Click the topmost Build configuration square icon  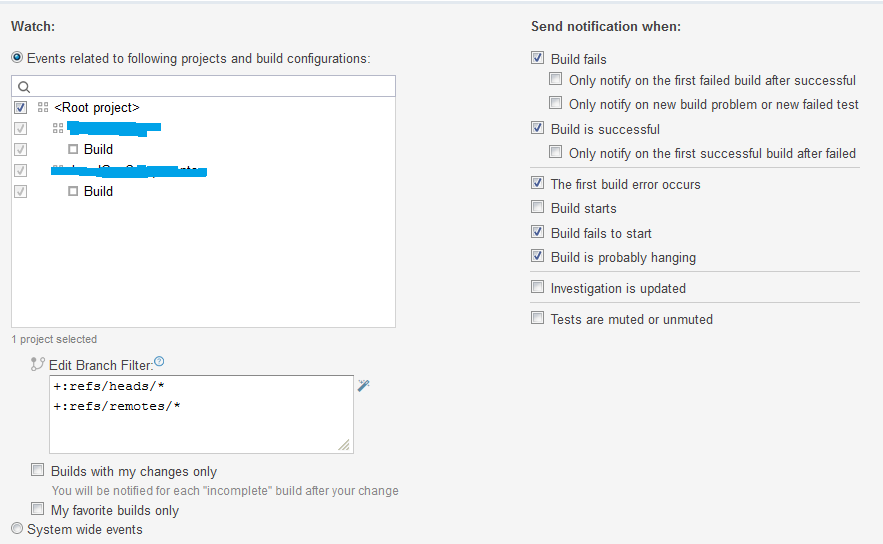(73, 149)
